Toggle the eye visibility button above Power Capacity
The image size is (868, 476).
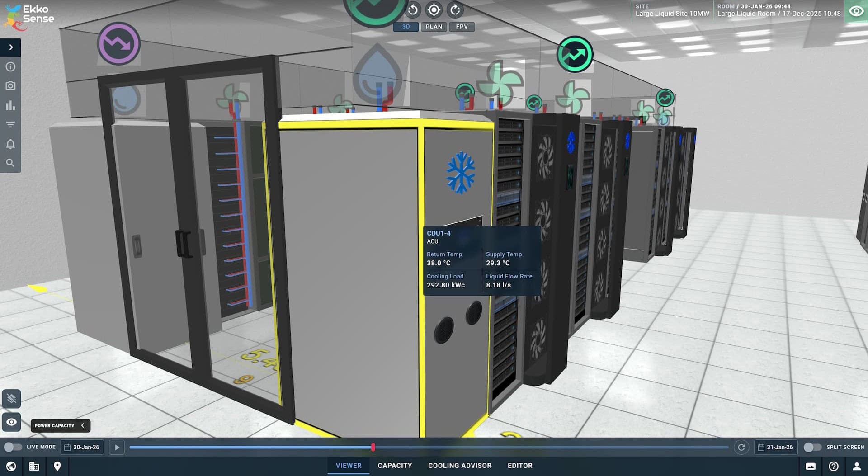[x=11, y=422]
